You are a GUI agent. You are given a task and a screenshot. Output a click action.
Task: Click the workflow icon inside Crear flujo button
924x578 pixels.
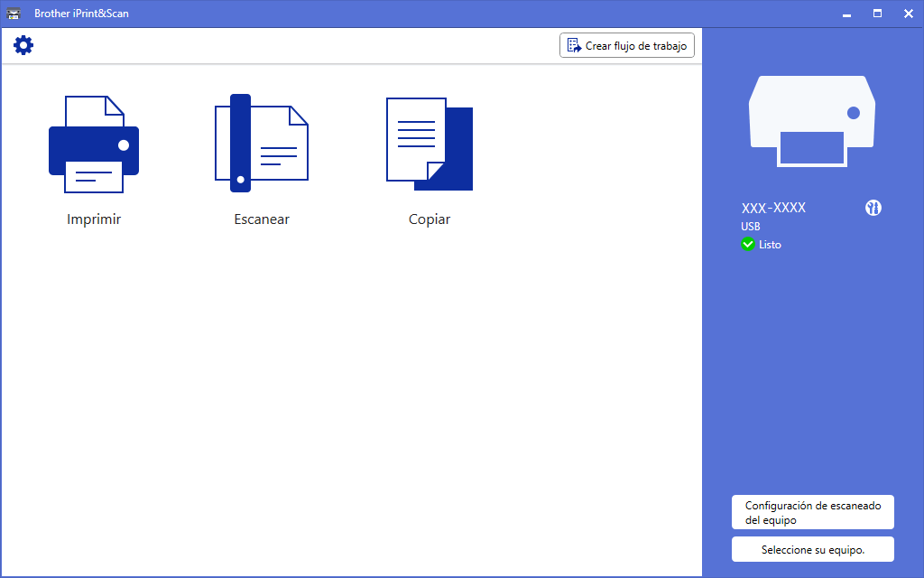(x=574, y=45)
